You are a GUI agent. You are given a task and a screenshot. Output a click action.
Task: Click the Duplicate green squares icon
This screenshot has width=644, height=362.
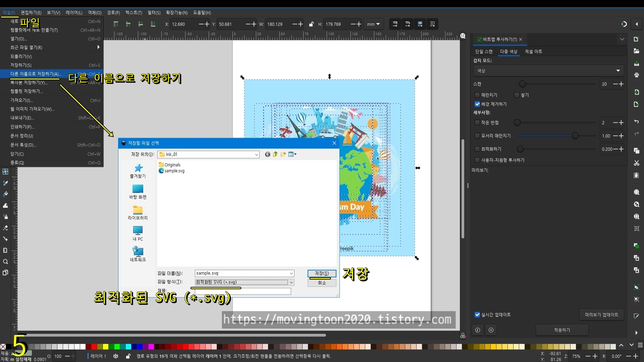pyautogui.click(x=636, y=246)
